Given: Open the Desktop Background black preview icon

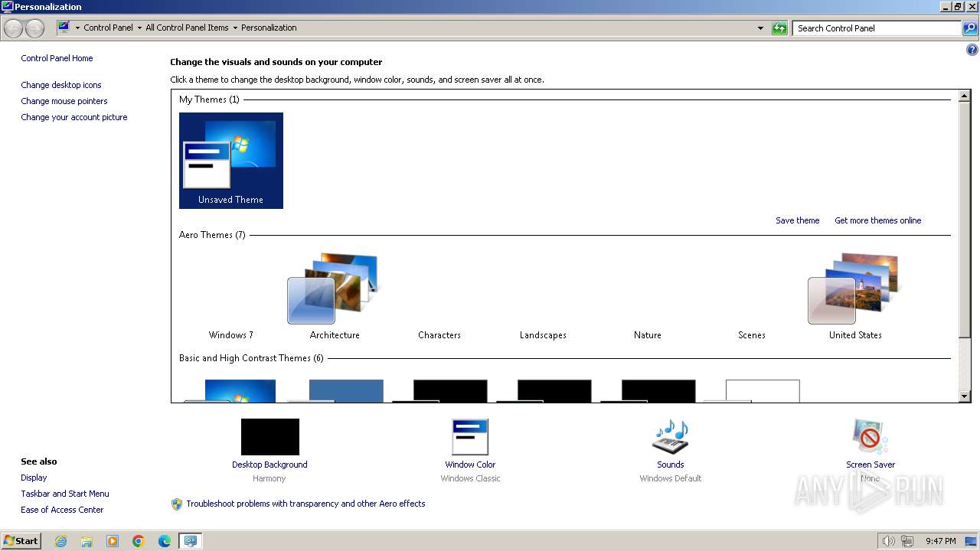Looking at the screenshot, I should (x=269, y=437).
